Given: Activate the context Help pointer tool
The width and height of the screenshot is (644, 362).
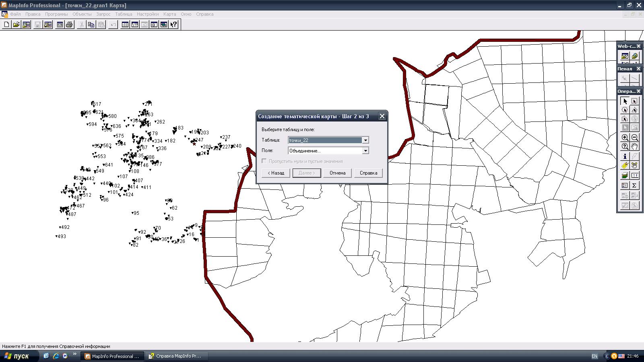Looking at the screenshot, I should point(173,25).
